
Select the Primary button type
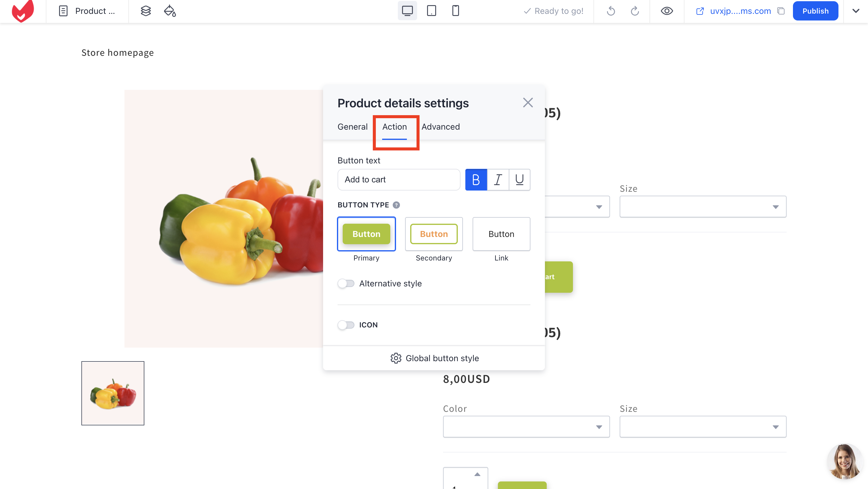366,234
